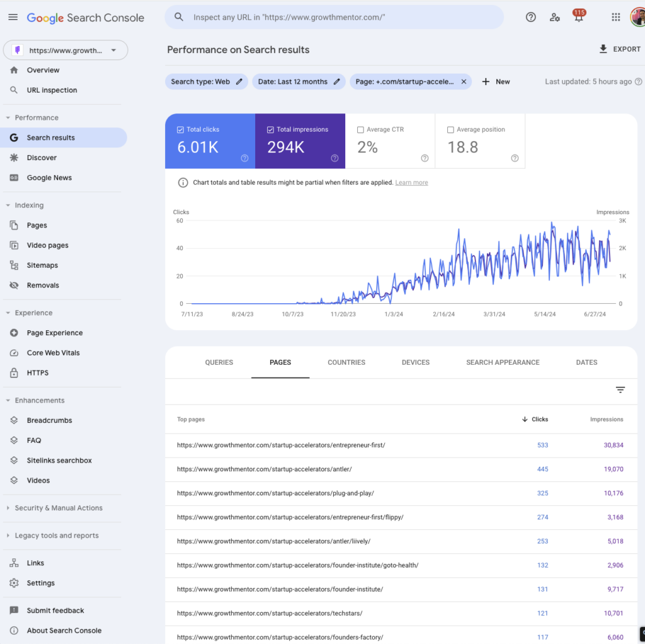
Task: Sort table by Clicks column
Action: click(x=535, y=419)
